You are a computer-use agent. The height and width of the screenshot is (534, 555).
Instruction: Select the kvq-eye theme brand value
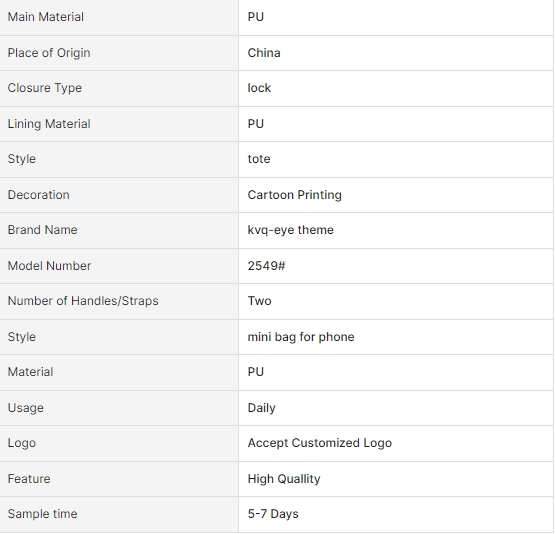[x=290, y=230]
